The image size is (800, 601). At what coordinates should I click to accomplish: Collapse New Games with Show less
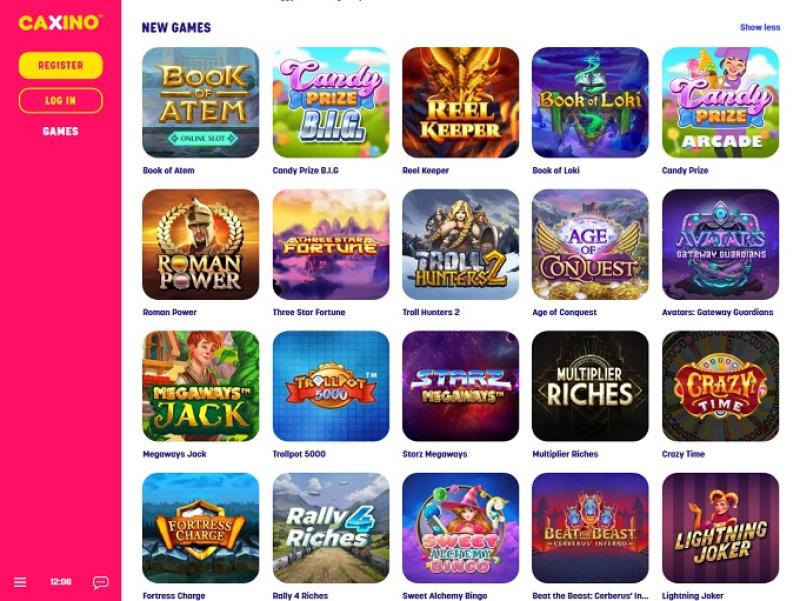(x=760, y=28)
